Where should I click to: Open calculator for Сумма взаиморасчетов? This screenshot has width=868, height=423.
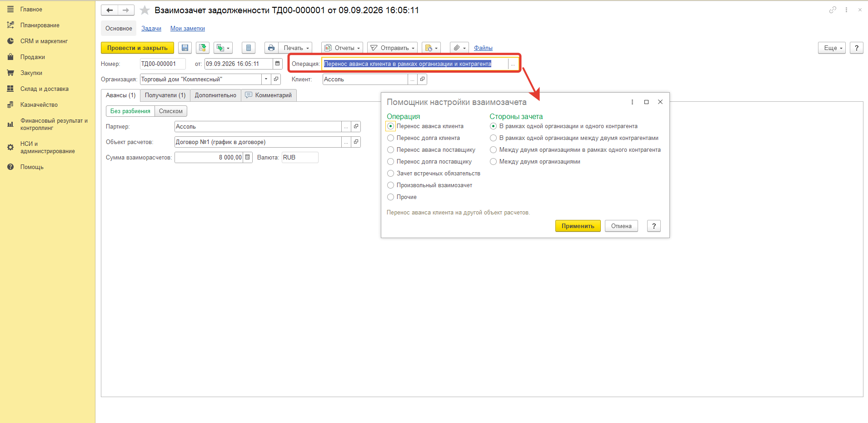click(x=248, y=157)
